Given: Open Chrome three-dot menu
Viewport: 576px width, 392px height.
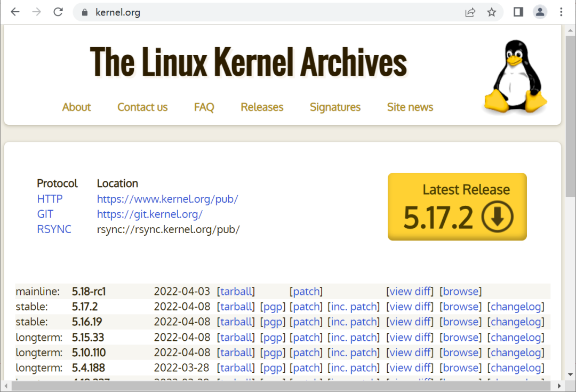Looking at the screenshot, I should click(561, 12).
